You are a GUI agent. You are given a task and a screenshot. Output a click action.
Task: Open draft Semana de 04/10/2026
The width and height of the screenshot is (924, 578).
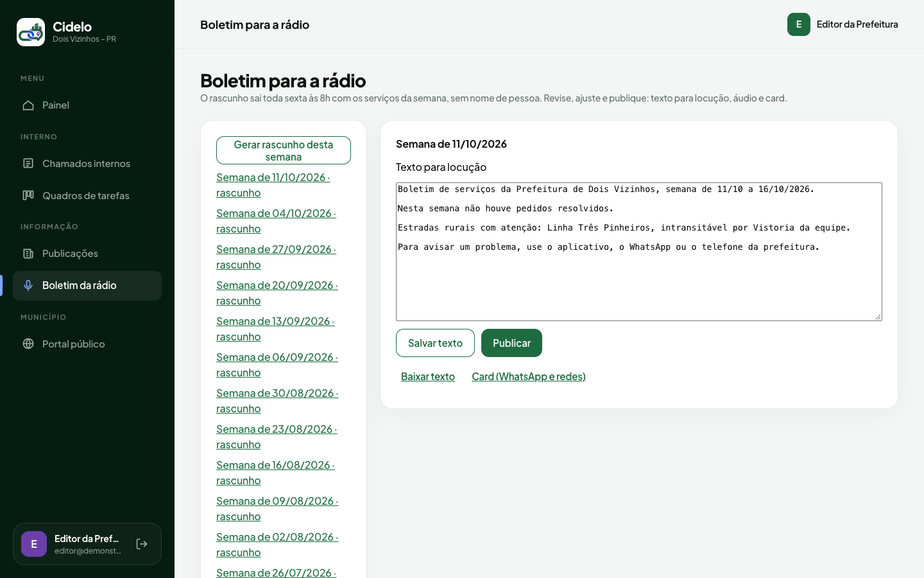tap(276, 221)
